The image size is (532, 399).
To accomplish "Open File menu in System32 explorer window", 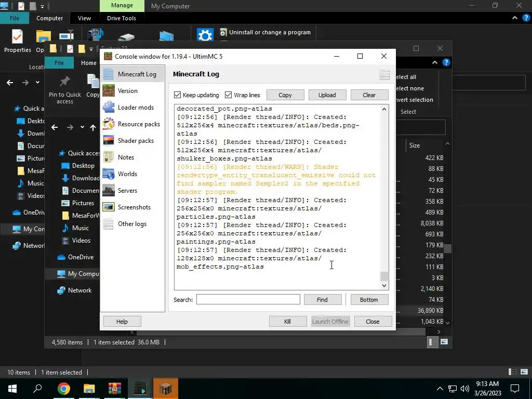I will click(59, 63).
